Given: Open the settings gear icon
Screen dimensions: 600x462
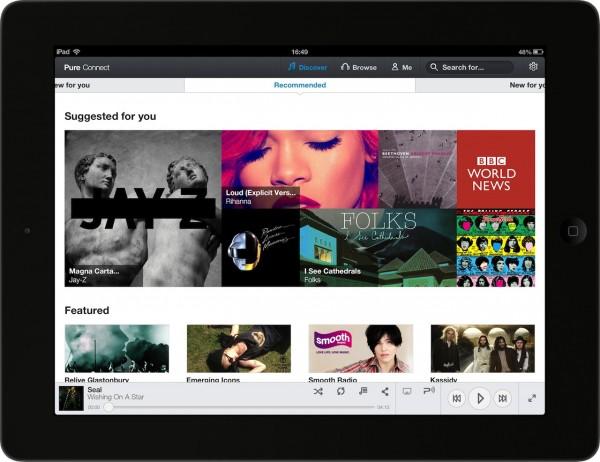Looking at the screenshot, I should pos(533,67).
